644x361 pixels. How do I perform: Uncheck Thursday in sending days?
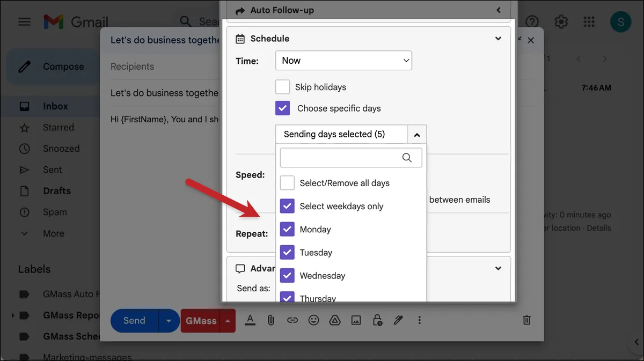[287, 297]
